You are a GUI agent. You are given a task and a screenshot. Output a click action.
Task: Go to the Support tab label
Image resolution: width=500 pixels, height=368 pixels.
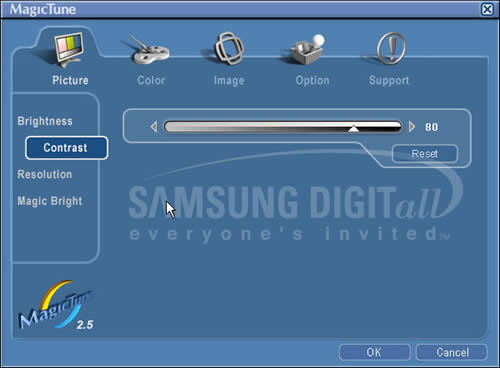click(389, 80)
